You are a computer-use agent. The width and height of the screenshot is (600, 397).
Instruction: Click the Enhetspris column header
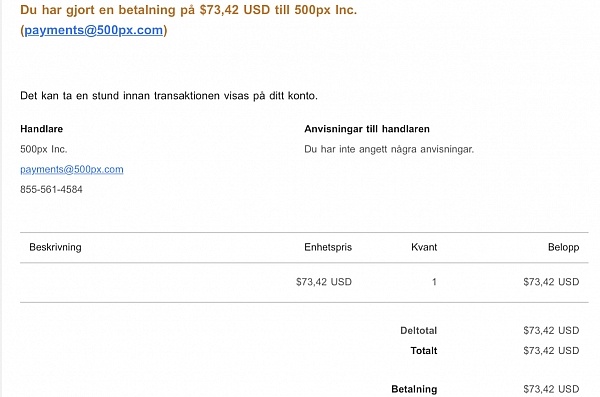(328, 247)
